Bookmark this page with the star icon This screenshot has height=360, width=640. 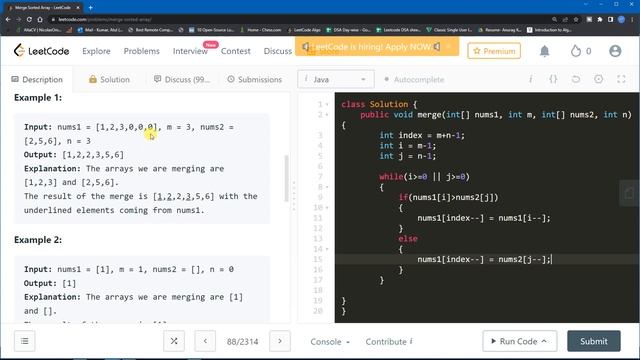coord(576,19)
